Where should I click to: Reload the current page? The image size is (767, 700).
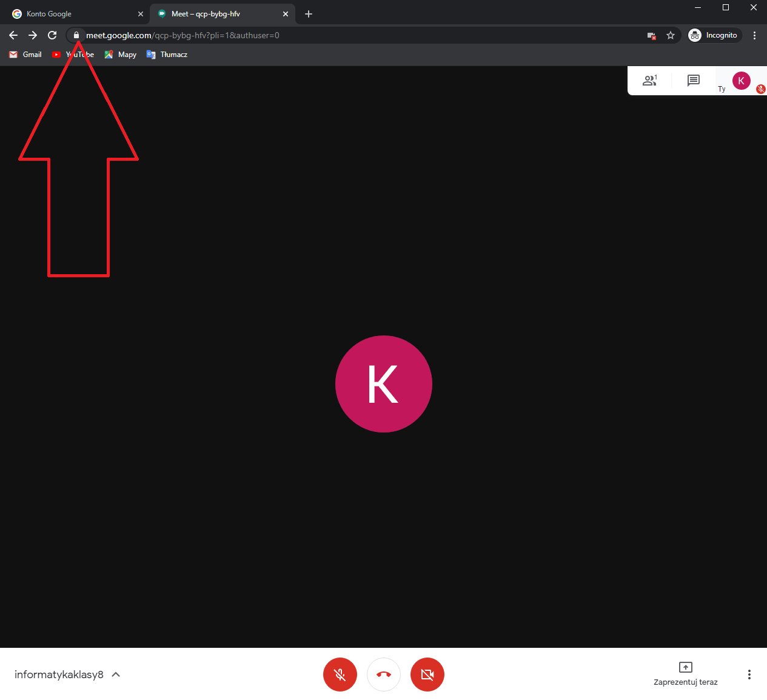52,35
